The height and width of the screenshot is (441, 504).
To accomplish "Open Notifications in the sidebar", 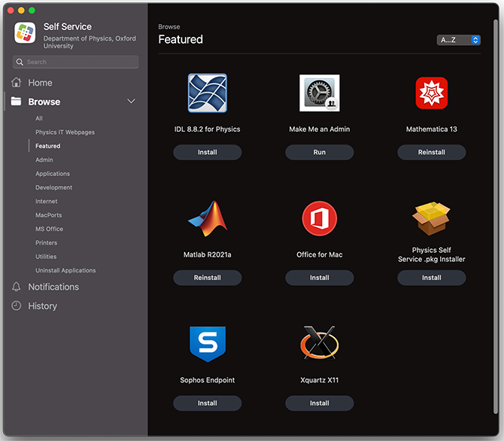I will (53, 287).
